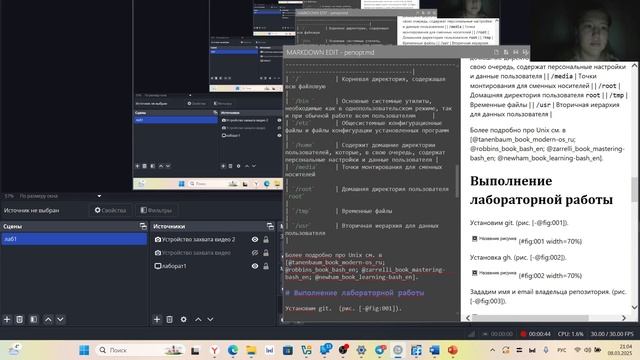Open Microsoft Edge from taskbar
This screenshot has height=360, width=640.
point(233,350)
